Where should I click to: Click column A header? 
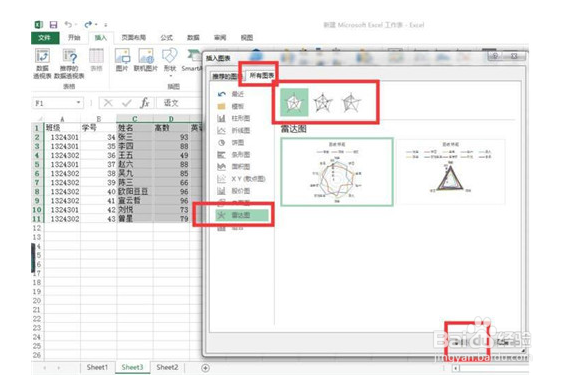(62, 119)
